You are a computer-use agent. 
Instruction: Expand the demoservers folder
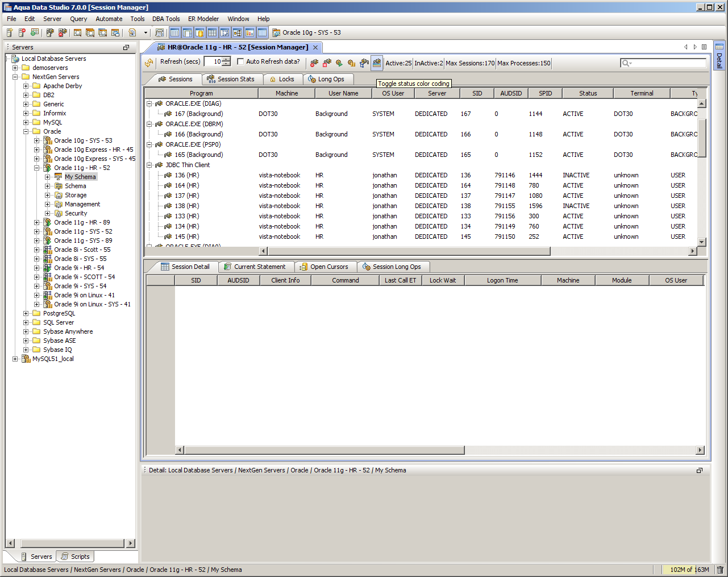15,68
